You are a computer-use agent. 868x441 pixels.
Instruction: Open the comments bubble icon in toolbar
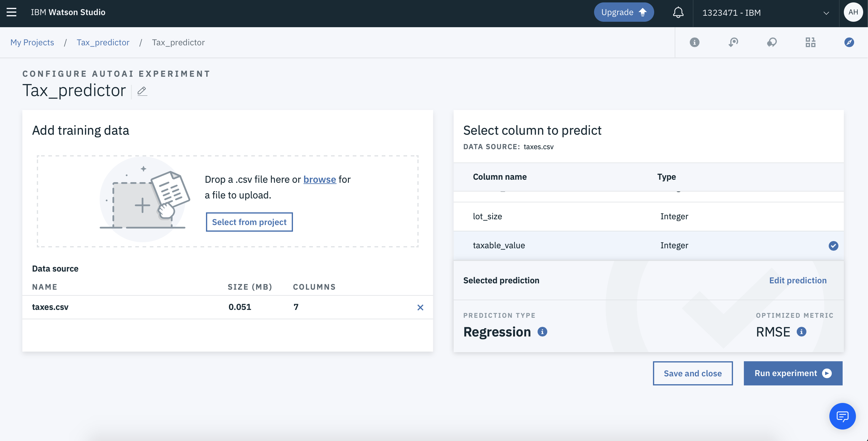(772, 43)
